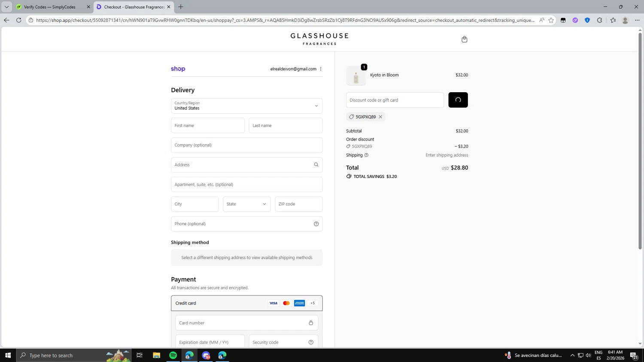The width and height of the screenshot is (644, 362).
Task: Open the shopping bag cart icon
Action: pyautogui.click(x=464, y=39)
